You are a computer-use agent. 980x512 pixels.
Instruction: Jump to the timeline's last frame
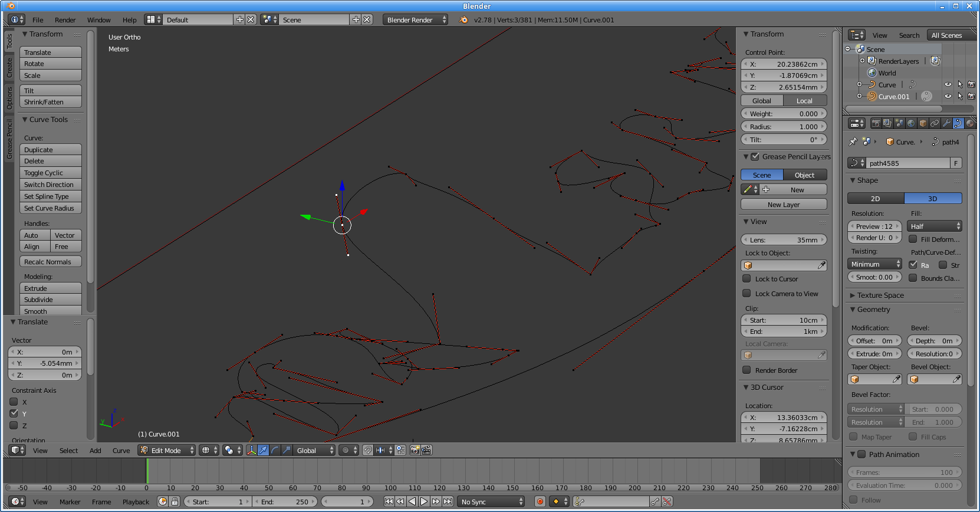pyautogui.click(x=448, y=501)
